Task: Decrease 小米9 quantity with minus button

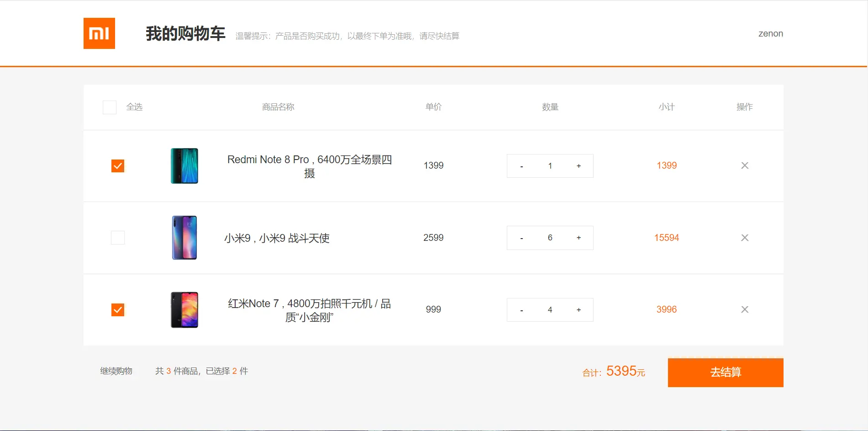Action: click(x=521, y=238)
